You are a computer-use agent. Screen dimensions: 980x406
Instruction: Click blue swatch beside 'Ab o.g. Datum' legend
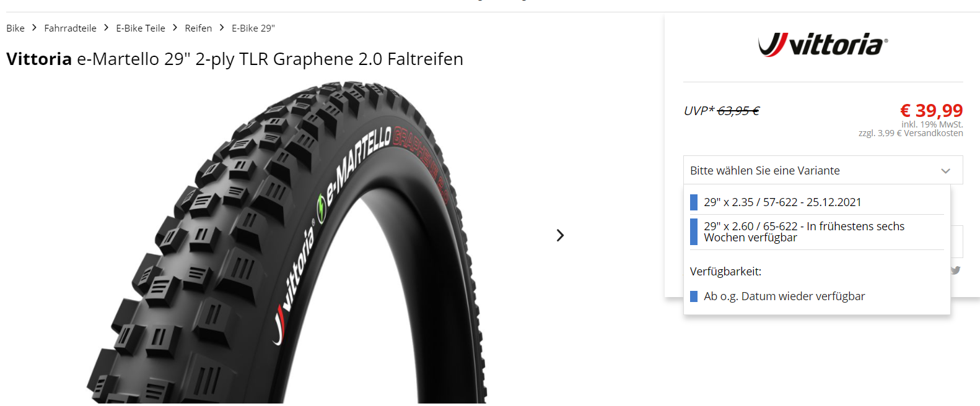tap(694, 296)
